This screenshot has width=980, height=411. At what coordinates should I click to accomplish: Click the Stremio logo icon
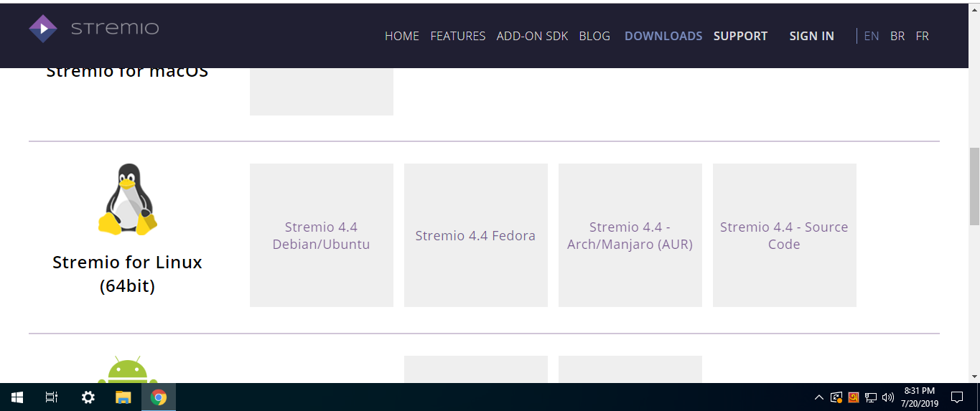pos(42,29)
